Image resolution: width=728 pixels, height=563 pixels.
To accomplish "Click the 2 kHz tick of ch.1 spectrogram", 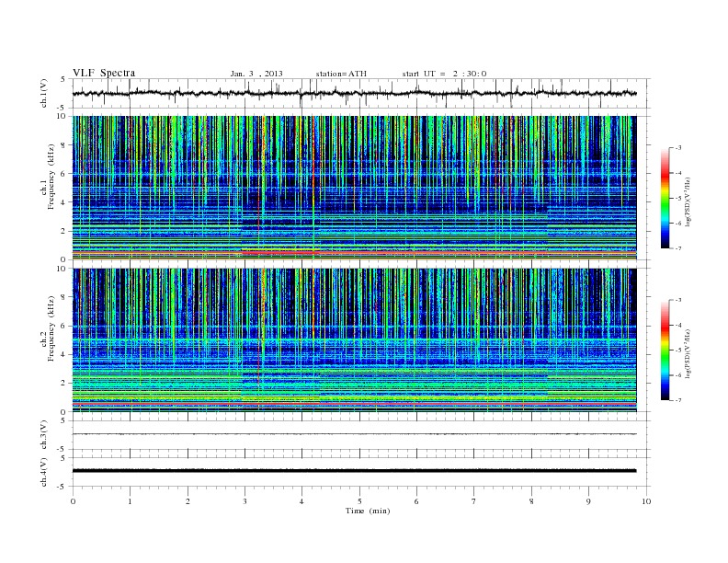I will [x=63, y=231].
